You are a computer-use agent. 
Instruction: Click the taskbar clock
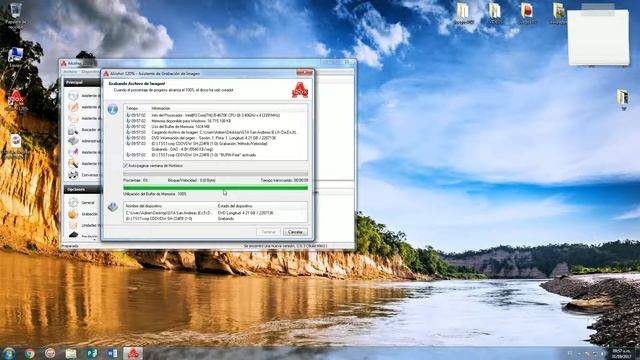pos(622,353)
